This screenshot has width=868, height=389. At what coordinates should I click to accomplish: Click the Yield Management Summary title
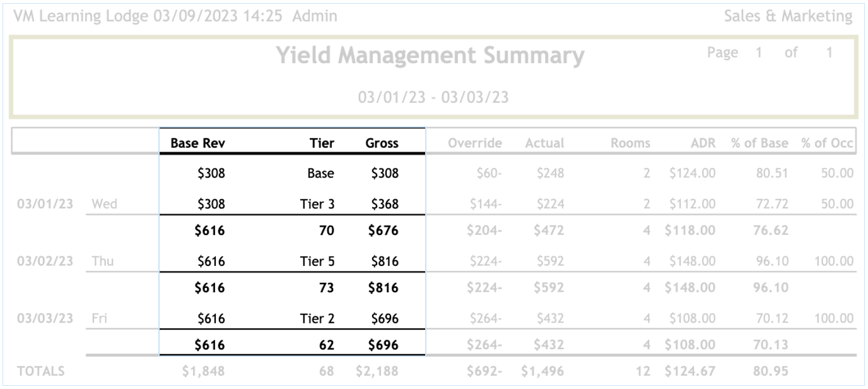coord(430,56)
